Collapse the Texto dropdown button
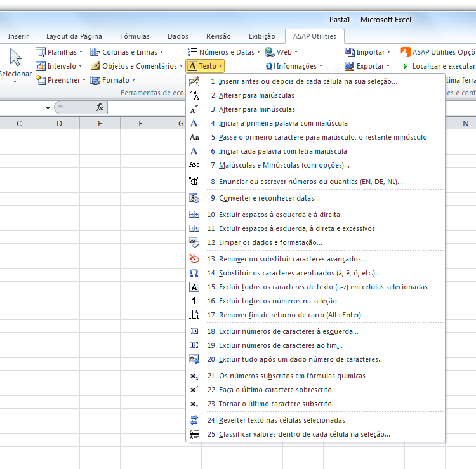The image size is (476, 469). pyautogui.click(x=205, y=66)
